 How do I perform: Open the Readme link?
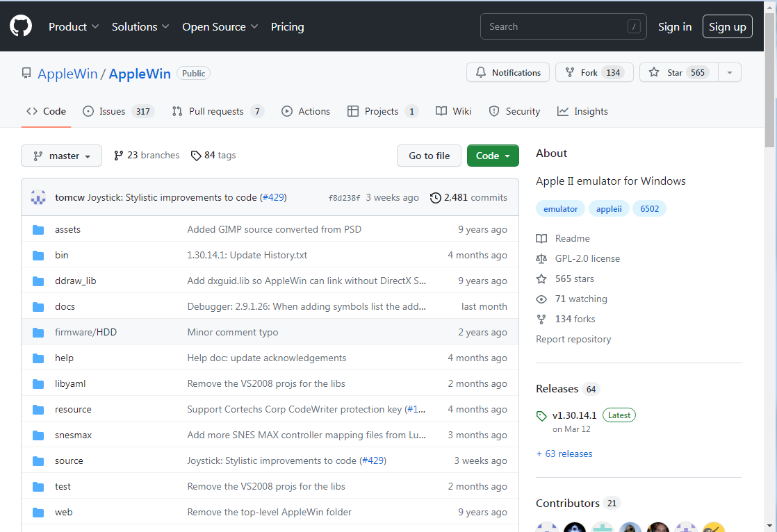(563, 239)
